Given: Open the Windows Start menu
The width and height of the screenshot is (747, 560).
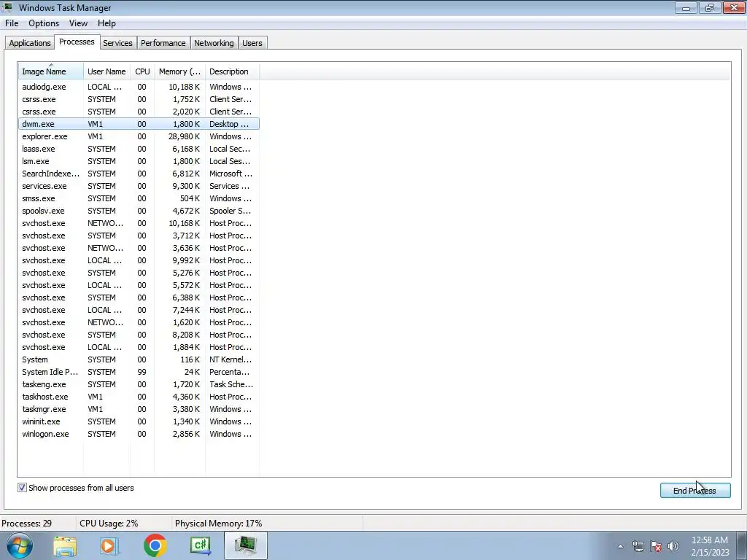Looking at the screenshot, I should click(19, 545).
